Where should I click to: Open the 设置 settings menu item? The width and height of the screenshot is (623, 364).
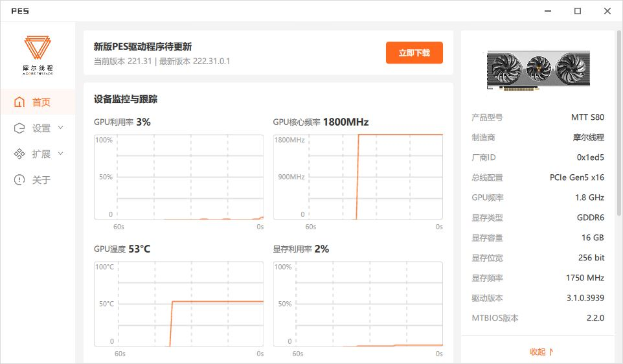pyautogui.click(x=38, y=128)
